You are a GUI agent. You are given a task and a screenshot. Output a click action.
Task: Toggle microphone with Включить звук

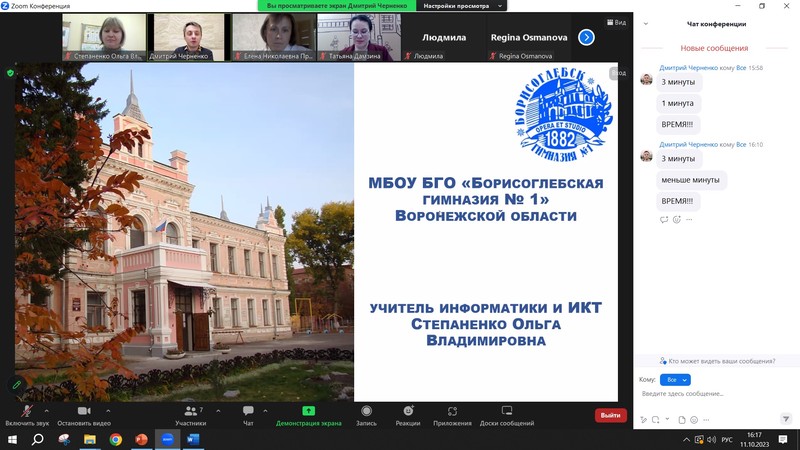click(27, 415)
